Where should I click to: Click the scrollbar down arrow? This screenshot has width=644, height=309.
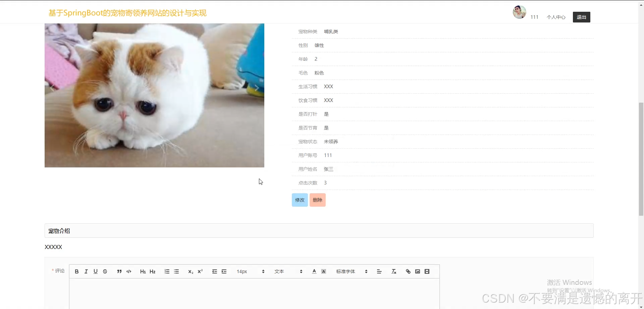pyautogui.click(x=641, y=307)
